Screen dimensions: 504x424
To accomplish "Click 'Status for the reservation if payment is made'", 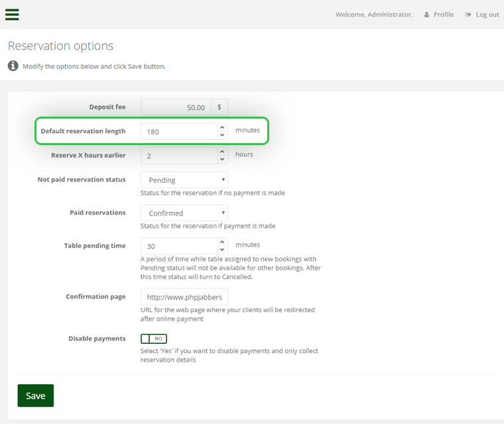I will pyautogui.click(x=208, y=226).
